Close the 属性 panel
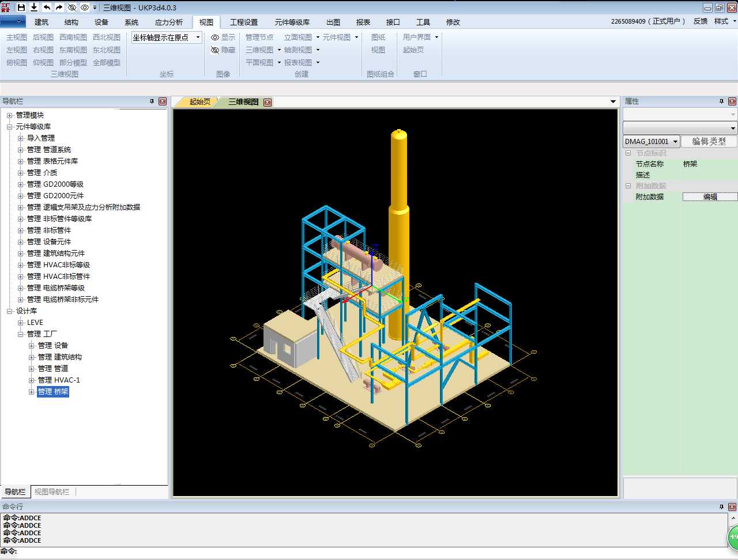This screenshot has width=738, height=560. (x=732, y=101)
